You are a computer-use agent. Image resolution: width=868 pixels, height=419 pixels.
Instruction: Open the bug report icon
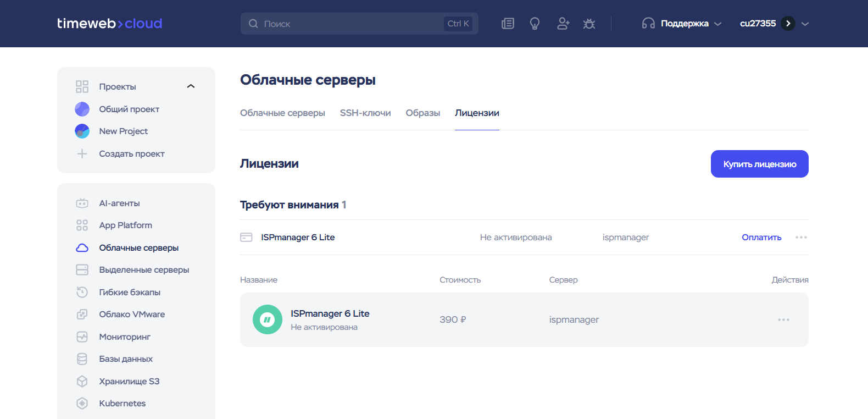[x=589, y=24]
